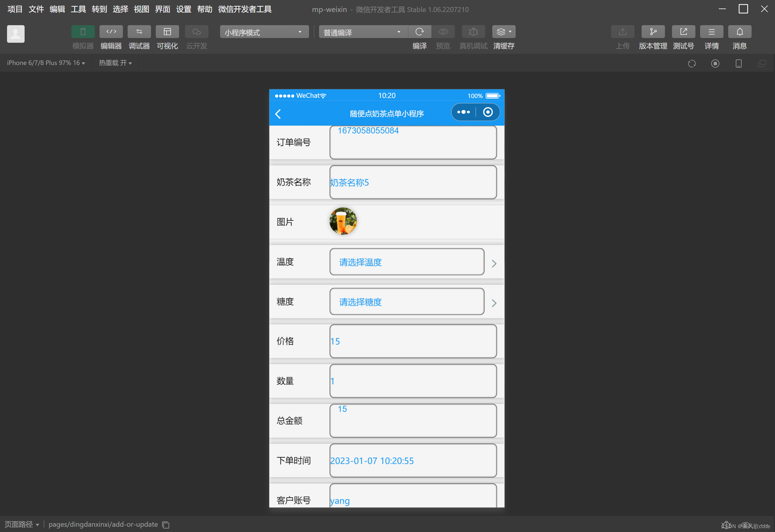Toggle the simulator panel button
Viewport: 775px width, 532px height.
pos(83,32)
